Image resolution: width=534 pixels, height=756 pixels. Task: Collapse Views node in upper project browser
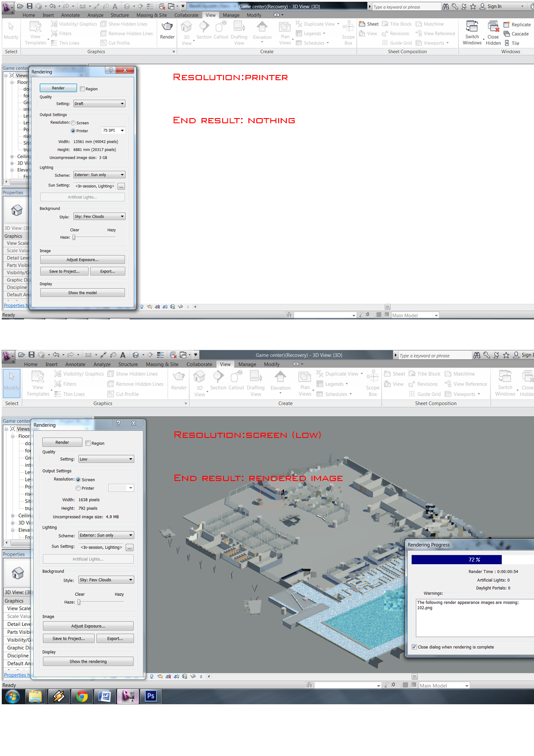[6, 75]
